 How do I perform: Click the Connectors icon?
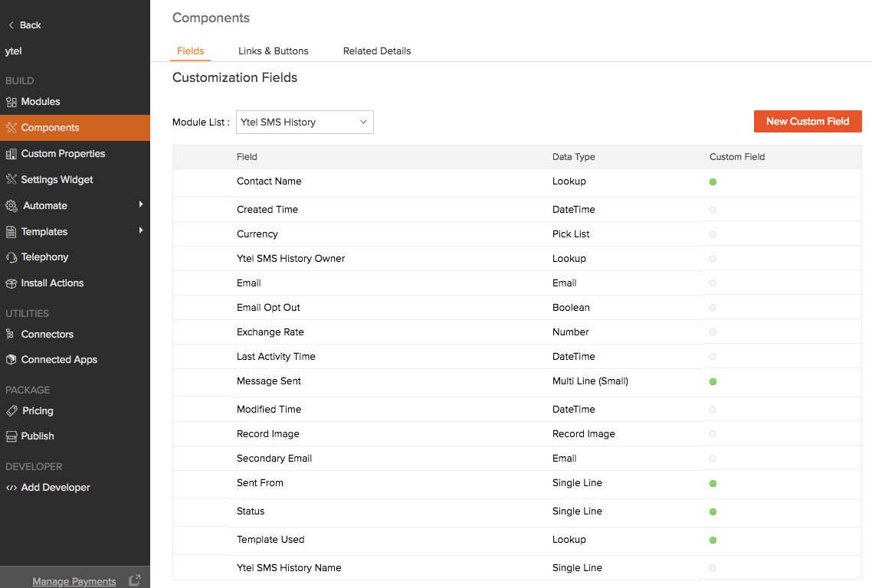click(10, 334)
